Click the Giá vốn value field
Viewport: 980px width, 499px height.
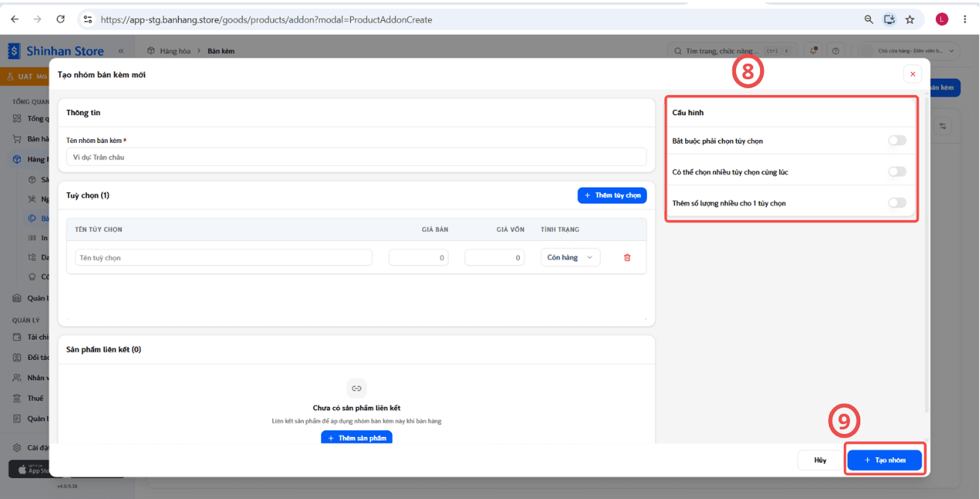[494, 257]
